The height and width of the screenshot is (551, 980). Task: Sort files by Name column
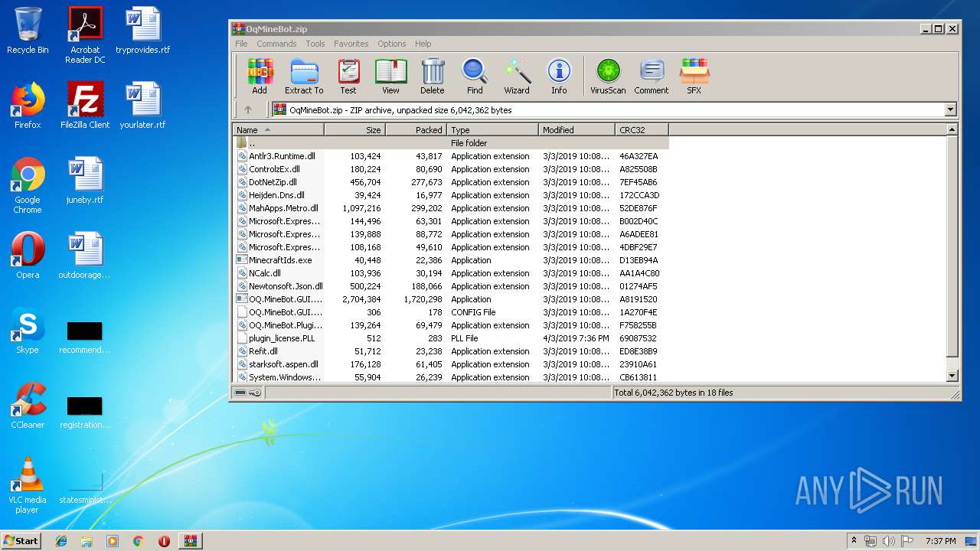coord(279,130)
